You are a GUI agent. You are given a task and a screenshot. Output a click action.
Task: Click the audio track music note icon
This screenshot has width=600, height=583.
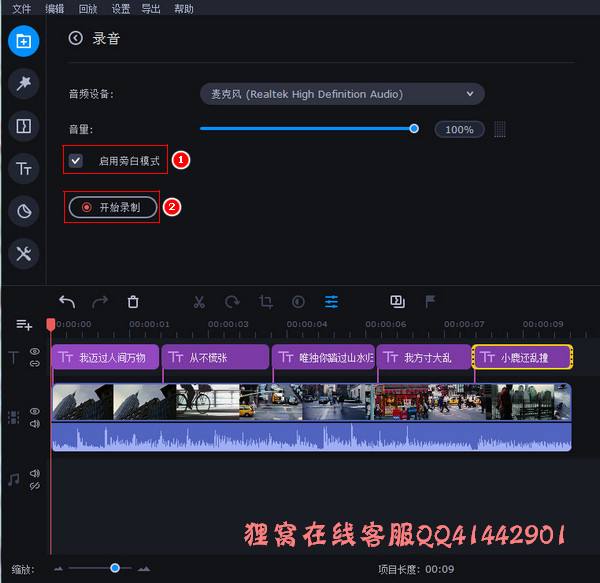(x=14, y=479)
